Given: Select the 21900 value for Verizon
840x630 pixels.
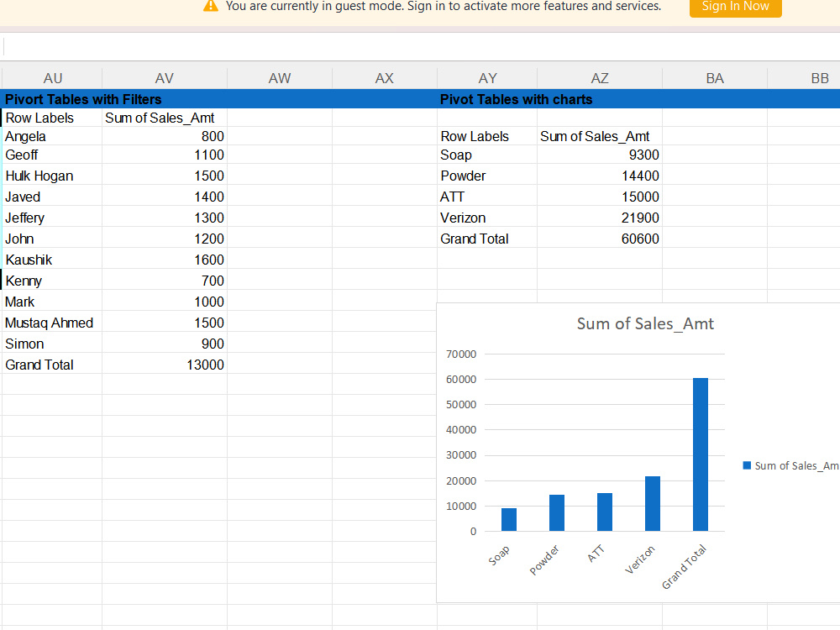Looking at the screenshot, I should 600,218.
